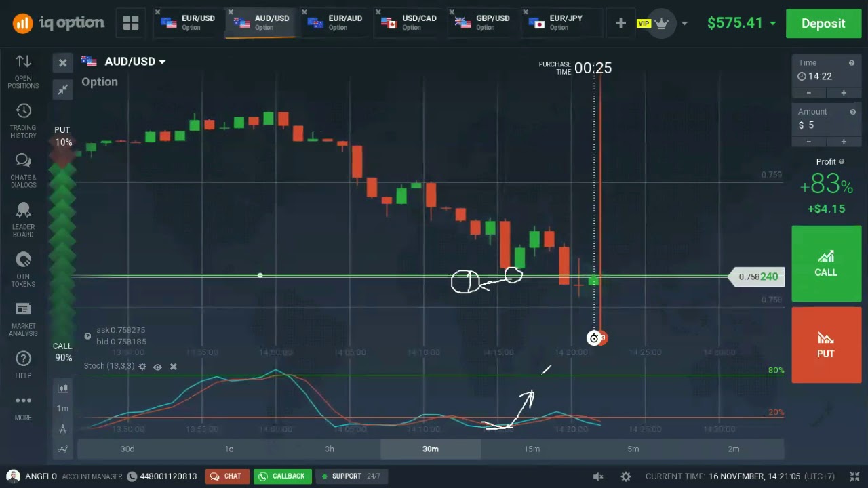Open Support 24/7
Image resolution: width=868 pixels, height=488 pixels.
tap(351, 476)
